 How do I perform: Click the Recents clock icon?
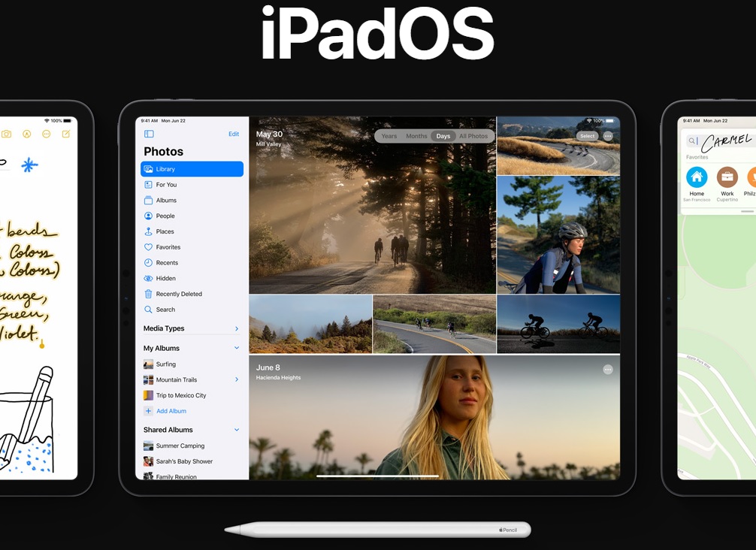tap(149, 263)
